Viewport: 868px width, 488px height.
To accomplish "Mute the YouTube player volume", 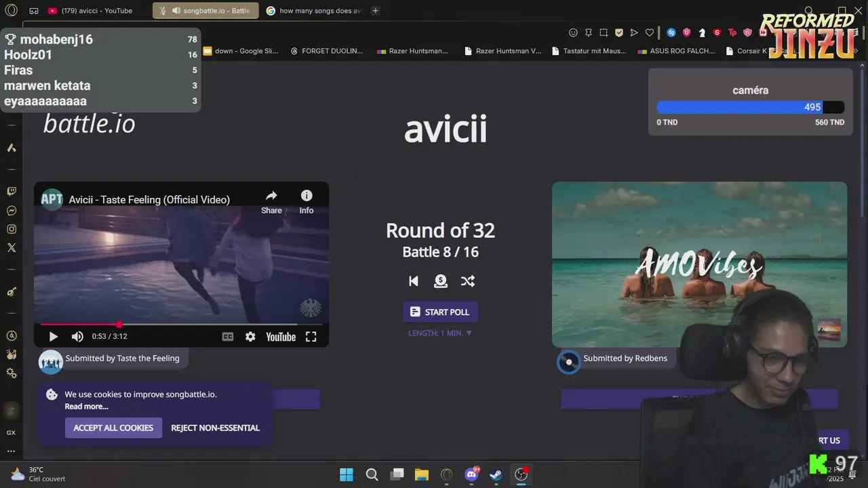I will pos(78,337).
